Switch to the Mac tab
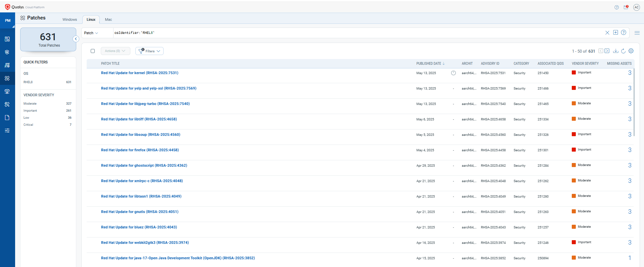 108,19
